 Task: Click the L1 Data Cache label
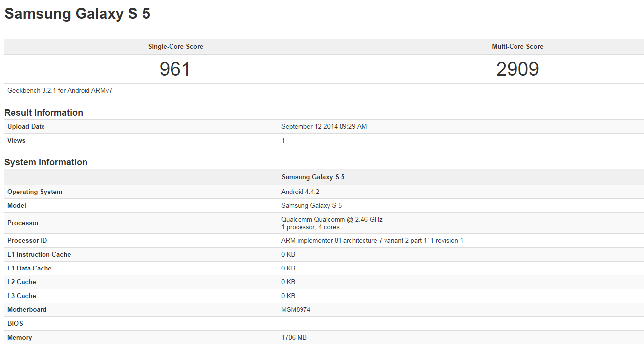[x=30, y=269]
